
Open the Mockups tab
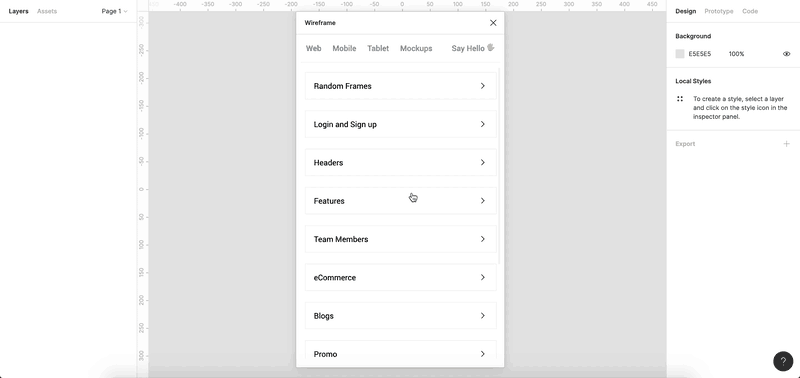416,48
